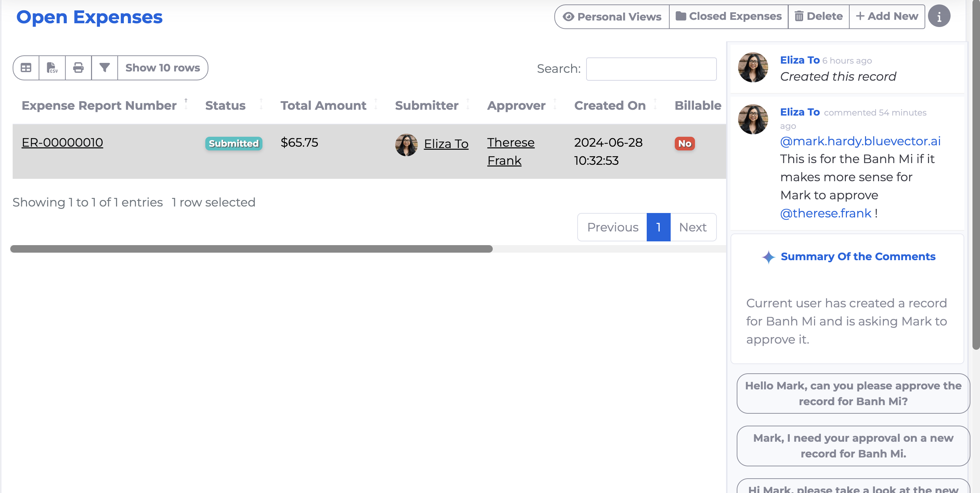This screenshot has height=493, width=980.
Task: Click the folder icon on Closed Expenses
Action: pos(681,16)
